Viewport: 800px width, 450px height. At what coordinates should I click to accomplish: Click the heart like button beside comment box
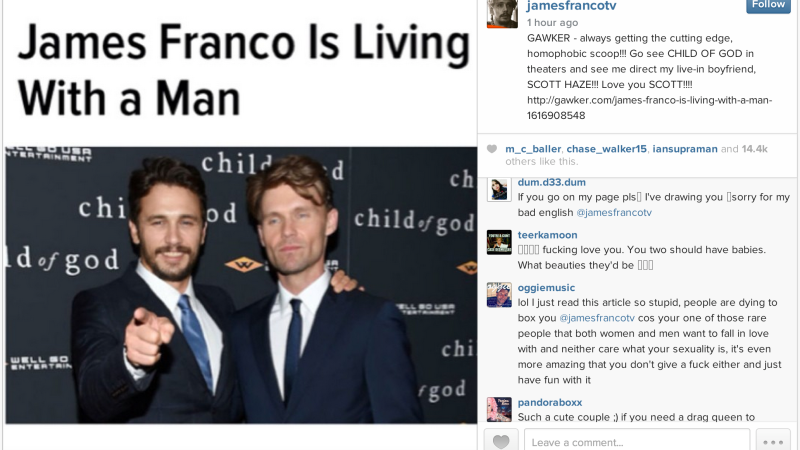pyautogui.click(x=501, y=440)
